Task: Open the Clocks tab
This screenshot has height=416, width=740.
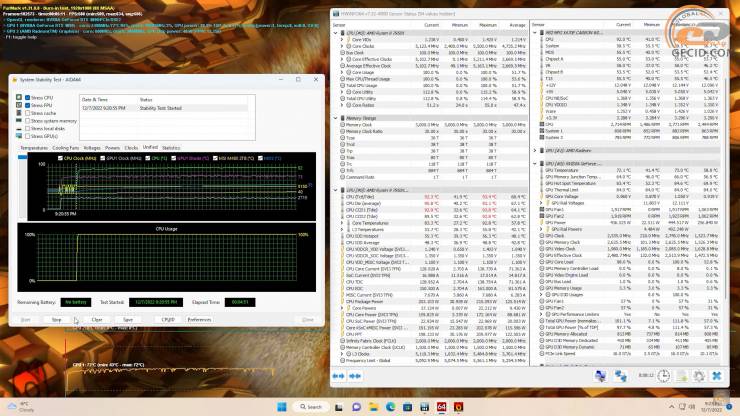Action: [x=131, y=148]
